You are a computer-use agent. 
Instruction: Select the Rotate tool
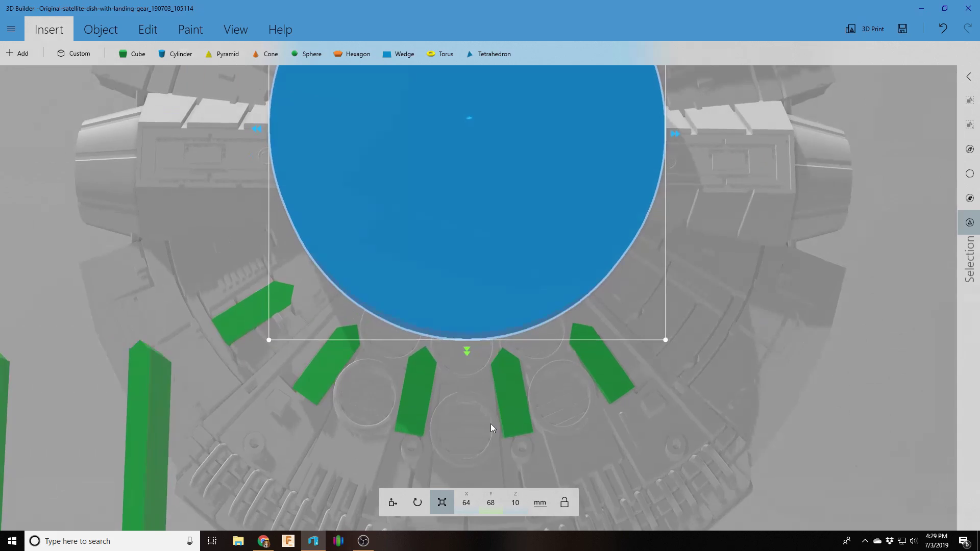point(417,503)
